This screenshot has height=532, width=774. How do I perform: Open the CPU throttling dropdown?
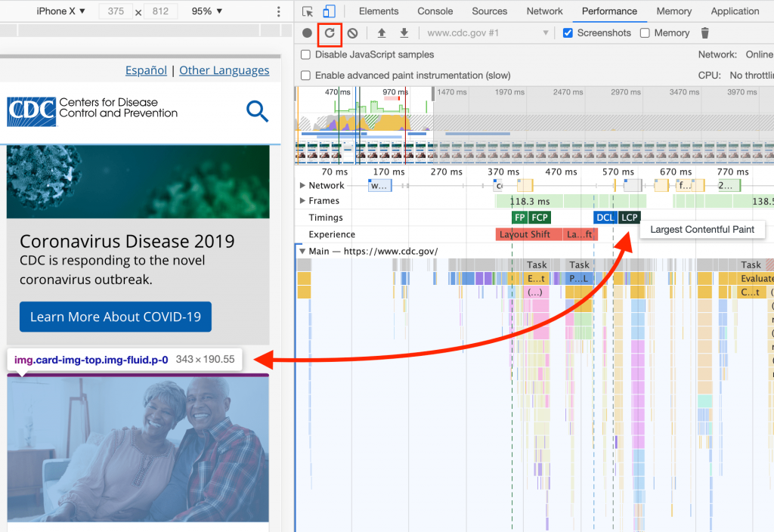pos(751,76)
